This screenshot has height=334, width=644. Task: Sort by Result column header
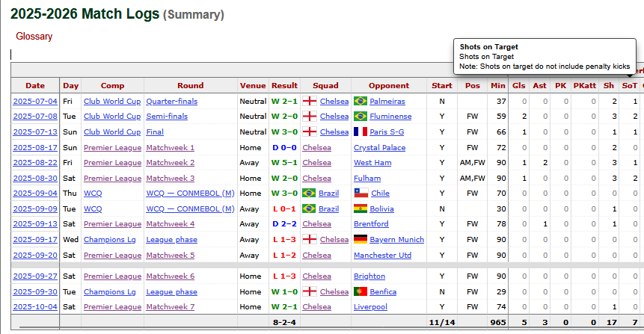coord(285,85)
